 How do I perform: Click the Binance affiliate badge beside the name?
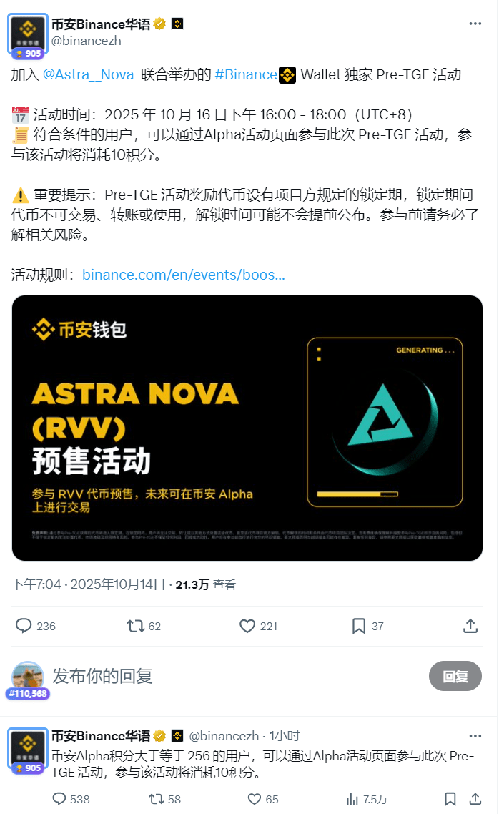pos(177,24)
